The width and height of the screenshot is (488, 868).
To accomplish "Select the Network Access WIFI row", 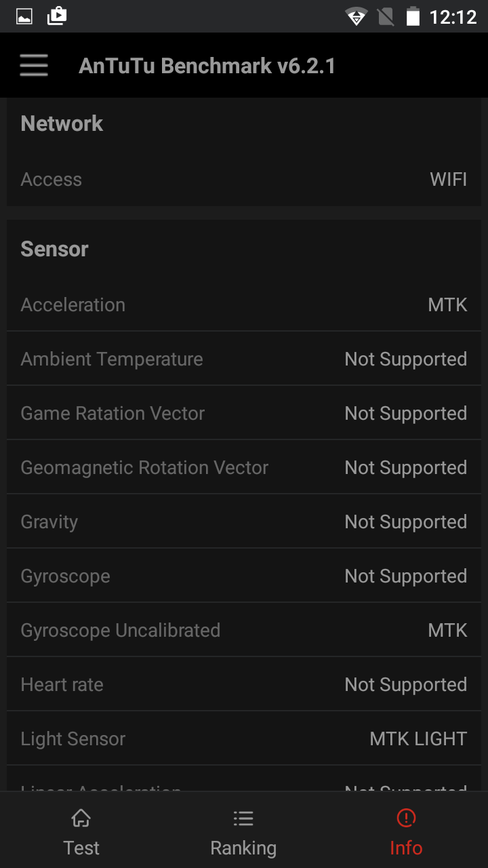I will (x=244, y=180).
